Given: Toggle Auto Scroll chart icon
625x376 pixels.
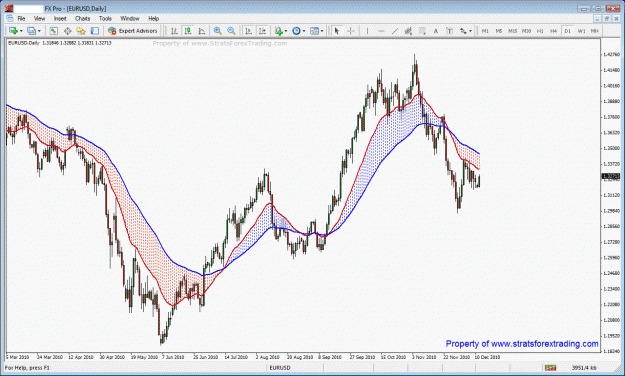Looking at the screenshot, I should pos(248,31).
